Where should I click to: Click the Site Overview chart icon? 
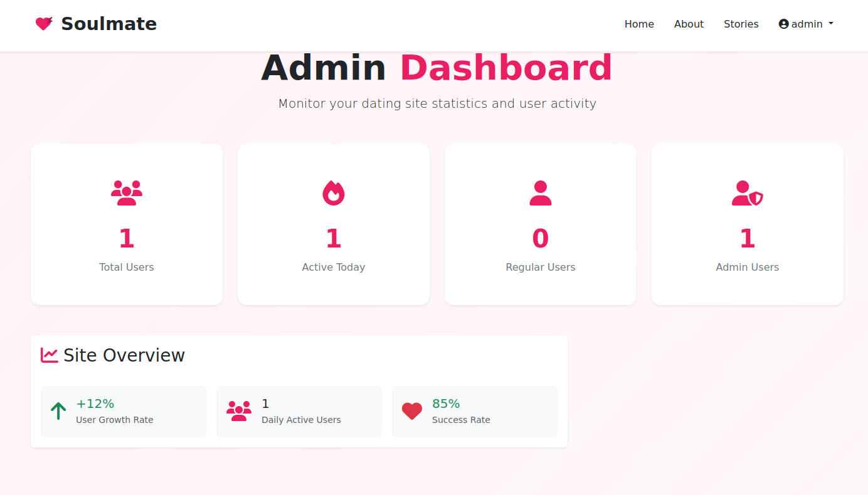tap(50, 355)
